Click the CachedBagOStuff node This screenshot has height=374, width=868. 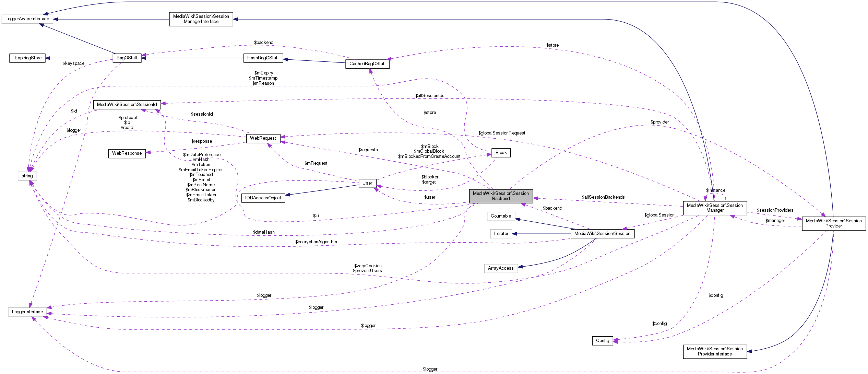367,64
